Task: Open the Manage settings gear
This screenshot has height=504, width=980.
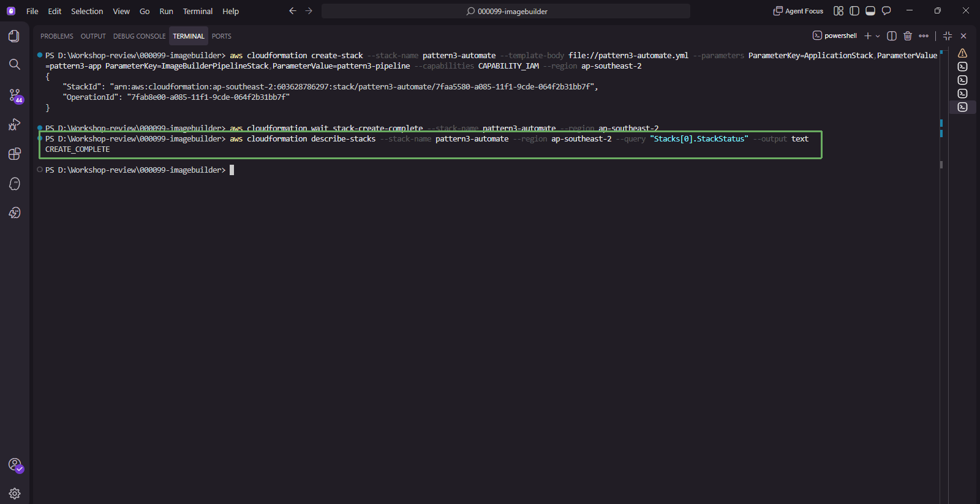Action: click(14, 494)
